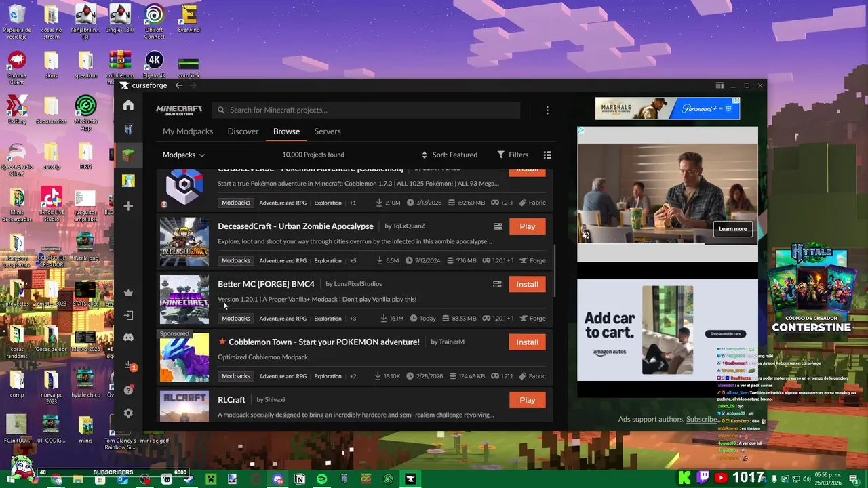Image resolution: width=868 pixels, height=488 pixels.
Task: Select the Hytale game sidebar icon
Action: tap(128, 129)
